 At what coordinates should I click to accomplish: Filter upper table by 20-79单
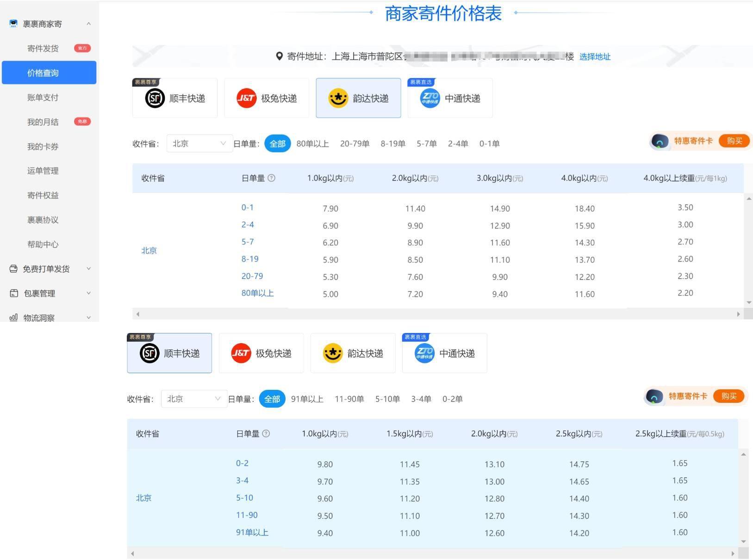tap(355, 144)
